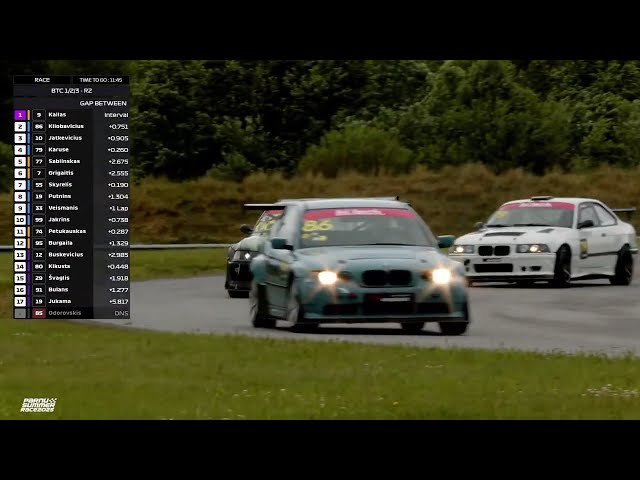The image size is (640, 480).
Task: Click the +1 Lap gap for Veismanis
Action: point(118,208)
